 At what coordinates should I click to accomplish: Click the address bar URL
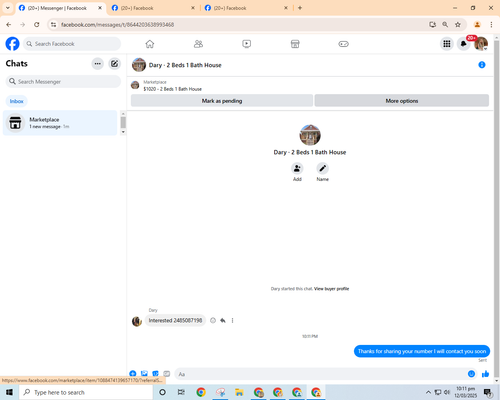tap(117, 25)
